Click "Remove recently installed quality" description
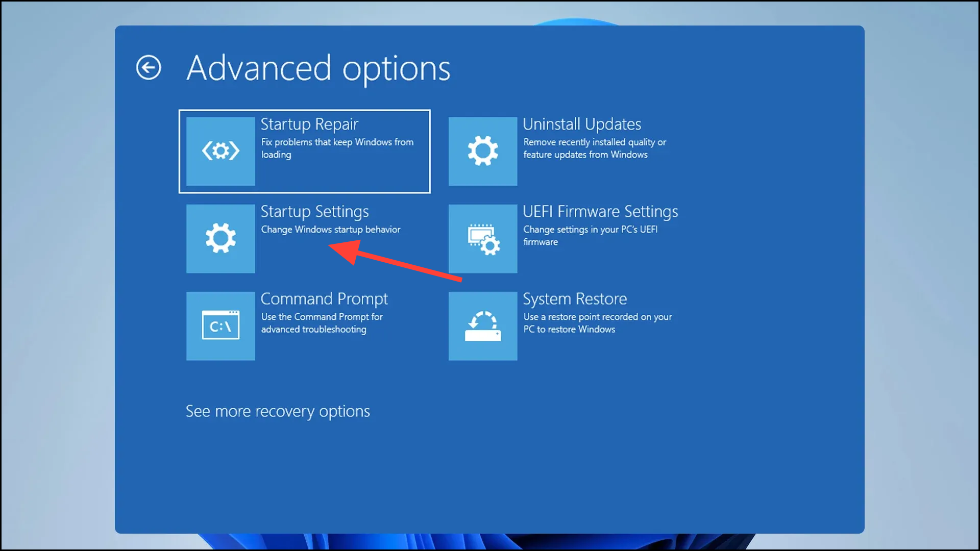Screen dimensions: 980x551 pyautogui.click(x=595, y=142)
